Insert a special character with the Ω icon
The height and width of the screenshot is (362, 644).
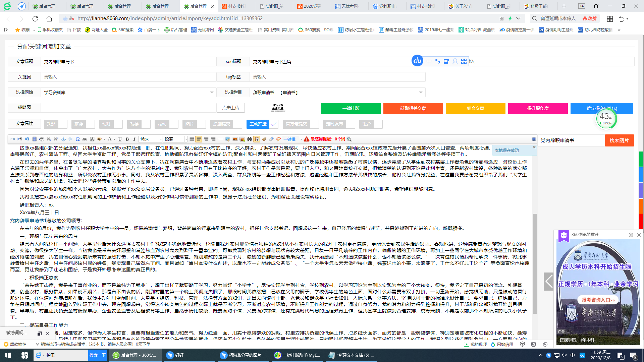[x=77, y=139]
